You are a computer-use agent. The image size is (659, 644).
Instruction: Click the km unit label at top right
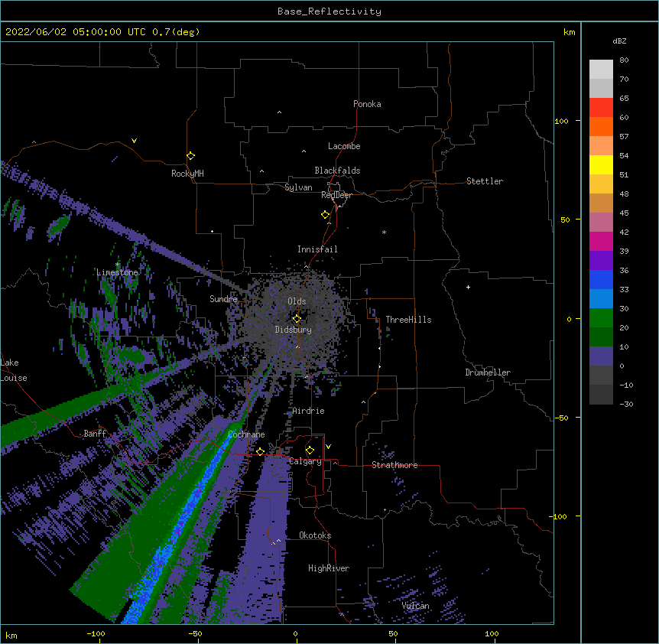[570, 32]
